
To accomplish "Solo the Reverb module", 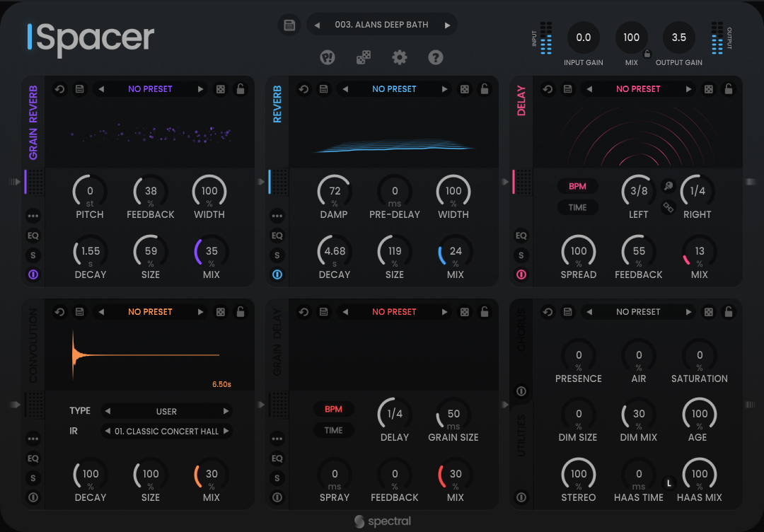I will point(277,255).
